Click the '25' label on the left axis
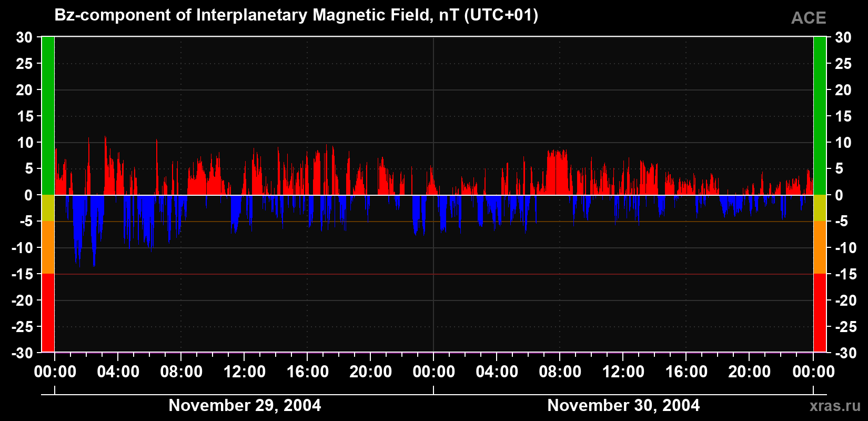This screenshot has width=868, height=421. tap(24, 64)
